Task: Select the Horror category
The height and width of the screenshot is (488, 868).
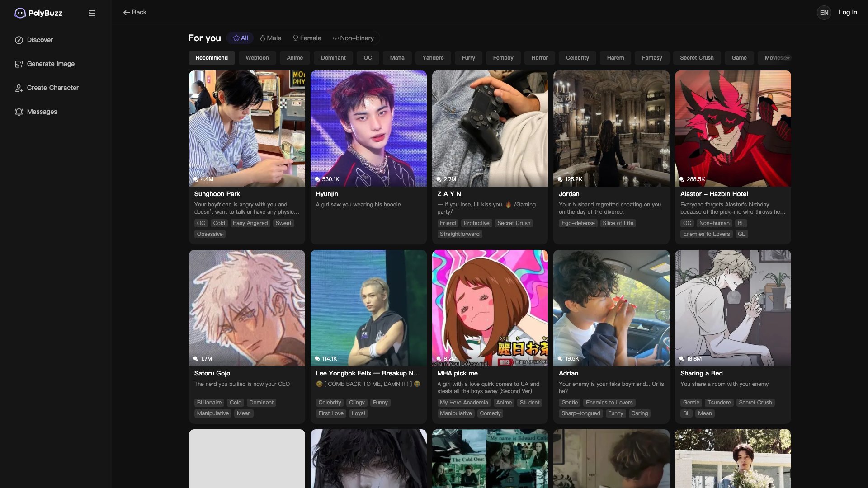Action: [539, 58]
